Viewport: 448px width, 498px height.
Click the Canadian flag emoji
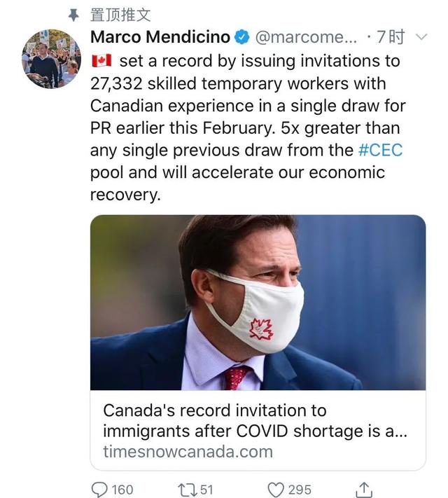[101, 61]
